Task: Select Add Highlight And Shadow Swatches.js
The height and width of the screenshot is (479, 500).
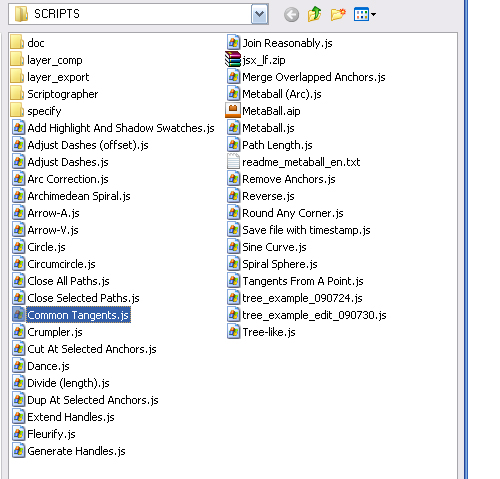Action: [113, 128]
